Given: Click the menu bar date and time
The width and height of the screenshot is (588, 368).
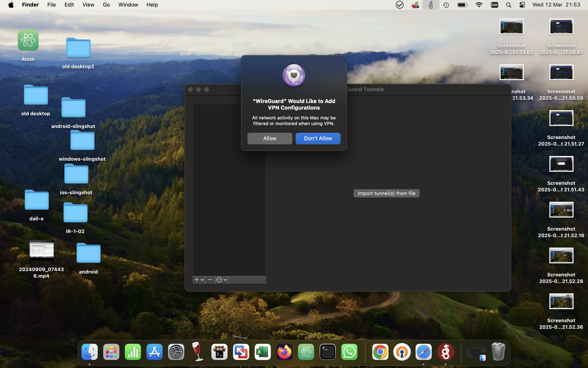Looking at the screenshot, I should click(556, 5).
